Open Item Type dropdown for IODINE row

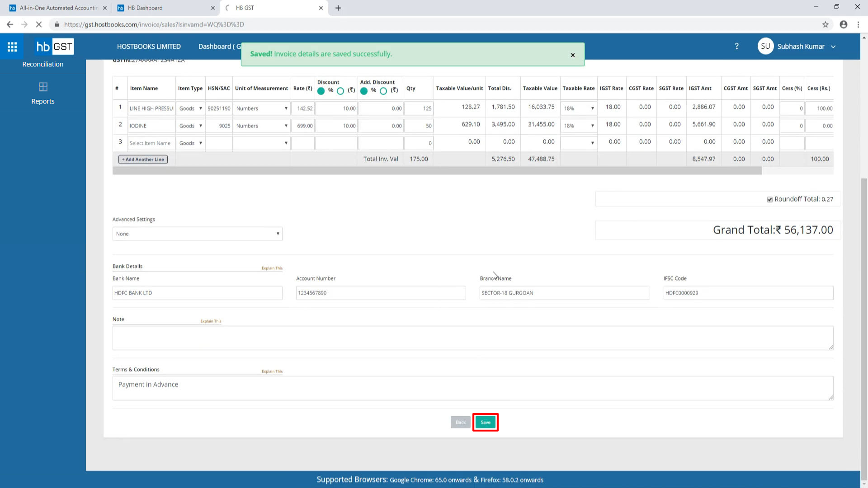pyautogui.click(x=190, y=126)
